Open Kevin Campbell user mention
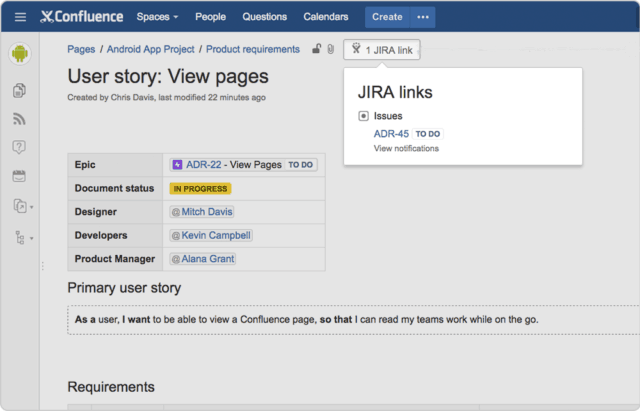The height and width of the screenshot is (411, 640). pos(211,235)
